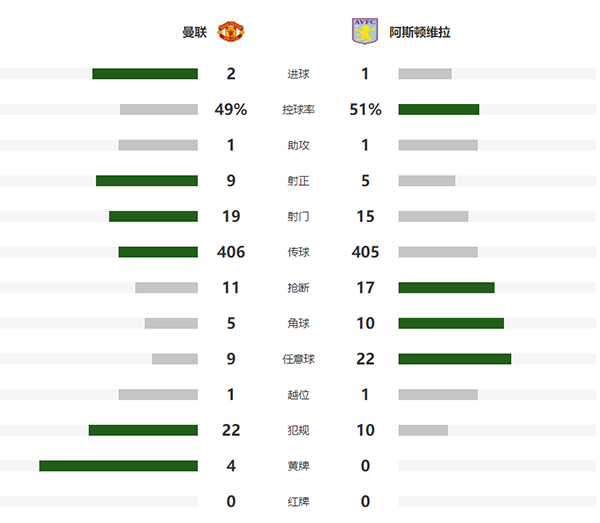Viewport: 600px width, 523px height.
Task: Select the 曼联 team name
Action: point(193,32)
